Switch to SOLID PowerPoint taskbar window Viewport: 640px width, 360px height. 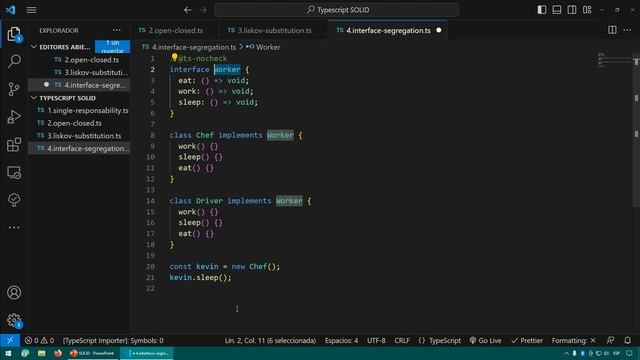point(93,353)
